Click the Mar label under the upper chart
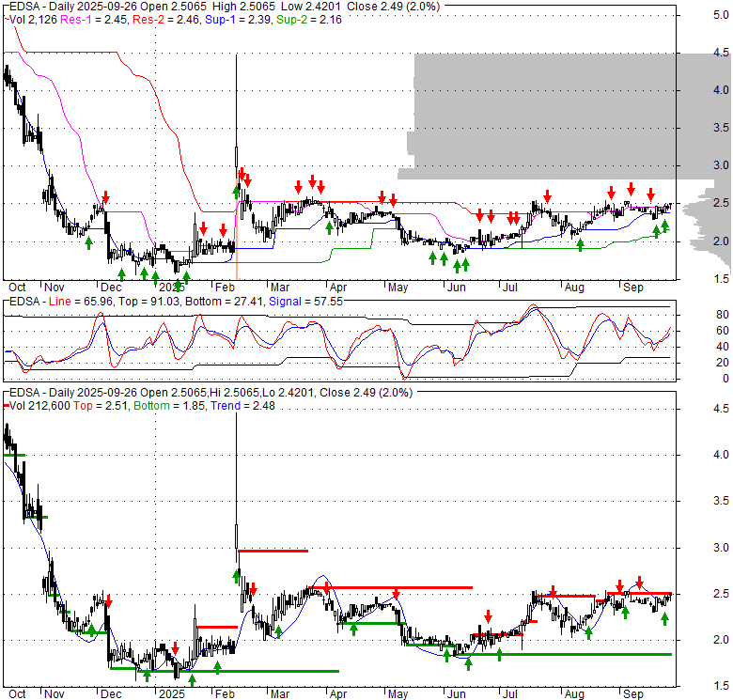Screen dimensions: 733x700 [x=280, y=288]
